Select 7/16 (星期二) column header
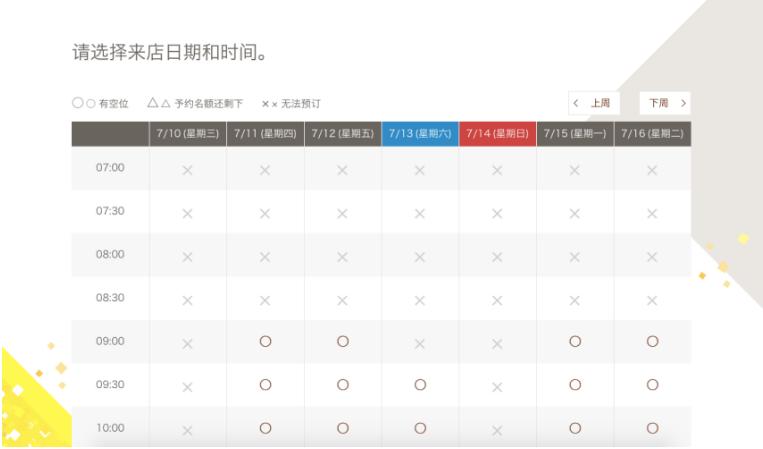 (x=653, y=134)
